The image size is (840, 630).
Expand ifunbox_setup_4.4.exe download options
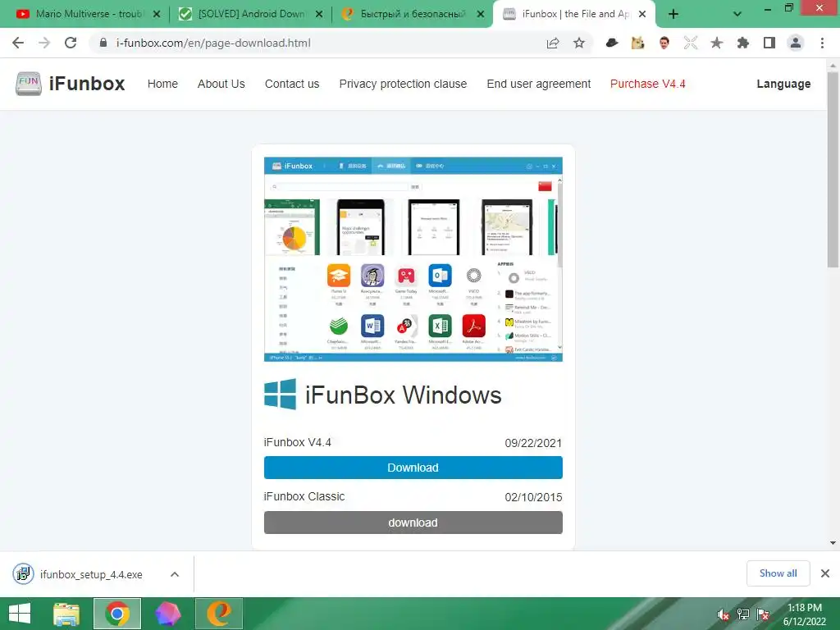pyautogui.click(x=175, y=574)
